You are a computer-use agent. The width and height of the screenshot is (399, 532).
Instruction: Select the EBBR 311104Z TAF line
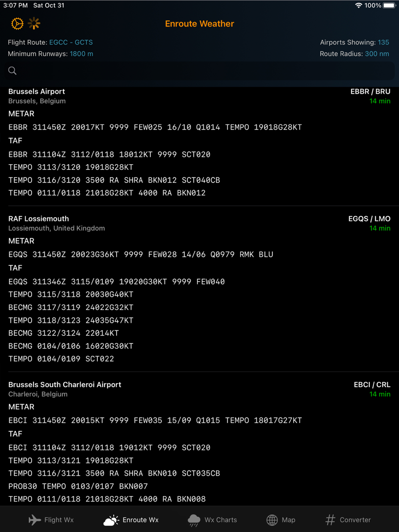coord(109,154)
